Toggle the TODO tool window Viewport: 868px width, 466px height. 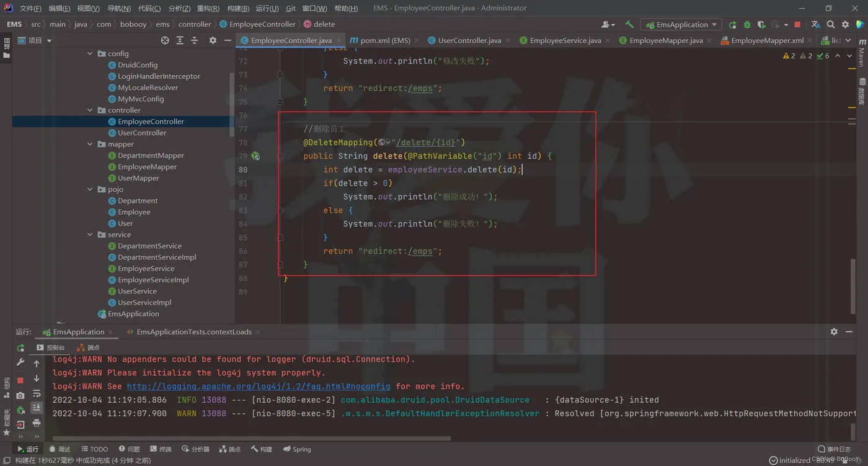coord(95,449)
